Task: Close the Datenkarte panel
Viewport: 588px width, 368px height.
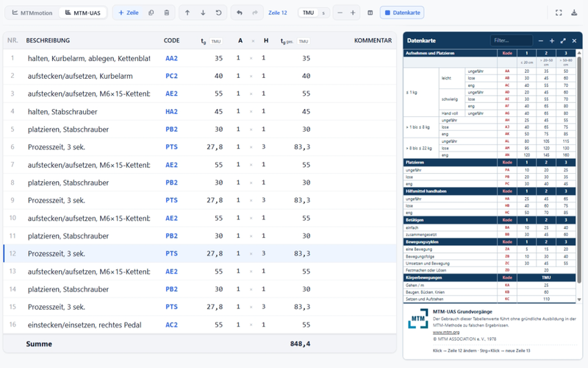Action: (574, 40)
